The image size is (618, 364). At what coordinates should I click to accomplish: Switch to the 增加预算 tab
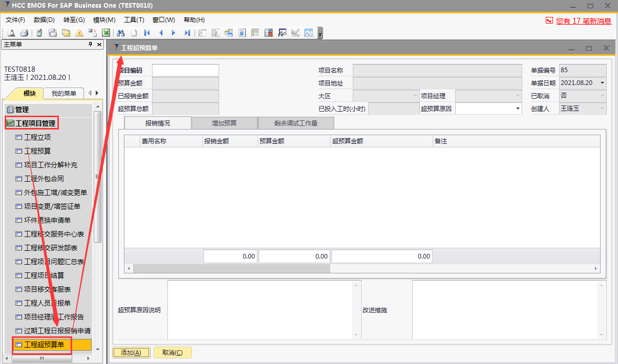(x=224, y=123)
